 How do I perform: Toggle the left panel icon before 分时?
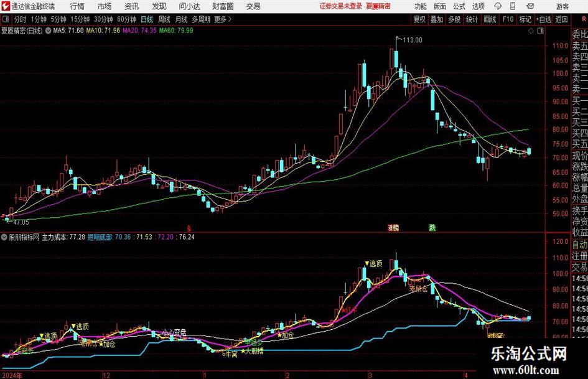[x=5, y=19]
